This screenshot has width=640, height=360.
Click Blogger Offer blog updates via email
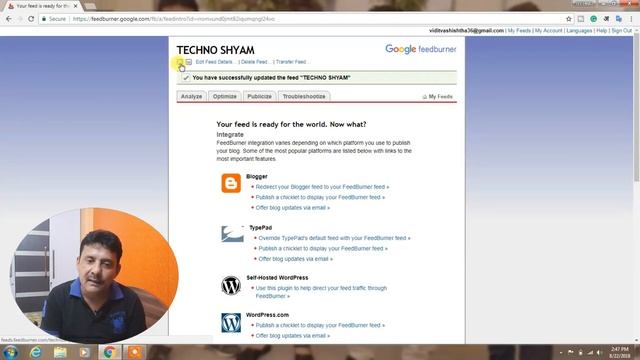293,208
